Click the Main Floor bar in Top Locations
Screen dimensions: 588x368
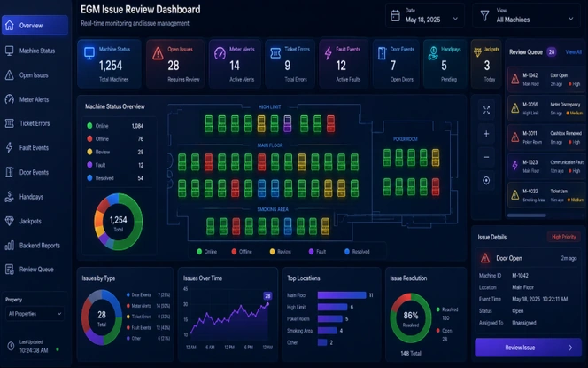click(x=342, y=295)
